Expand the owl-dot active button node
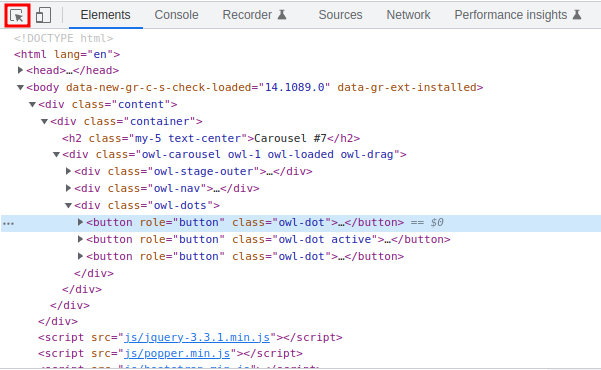 click(80, 239)
